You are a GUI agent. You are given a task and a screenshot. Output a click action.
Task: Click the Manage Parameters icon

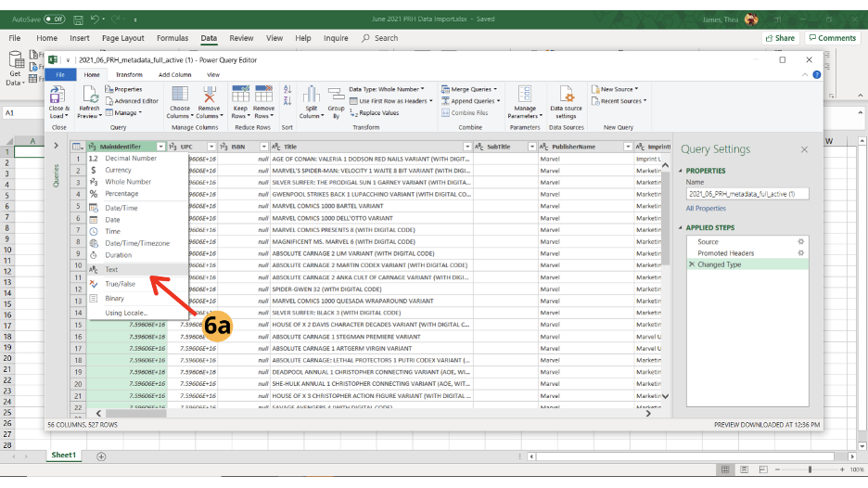coord(525,96)
